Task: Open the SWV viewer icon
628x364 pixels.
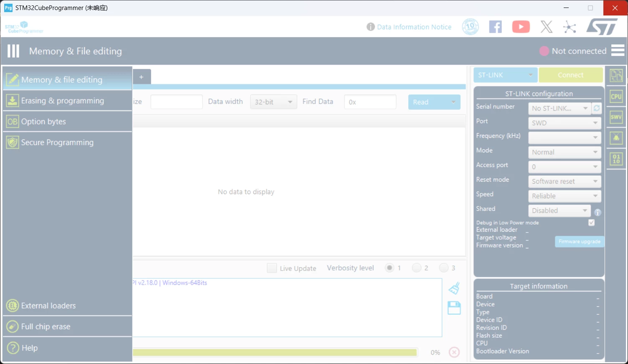Action: (616, 117)
